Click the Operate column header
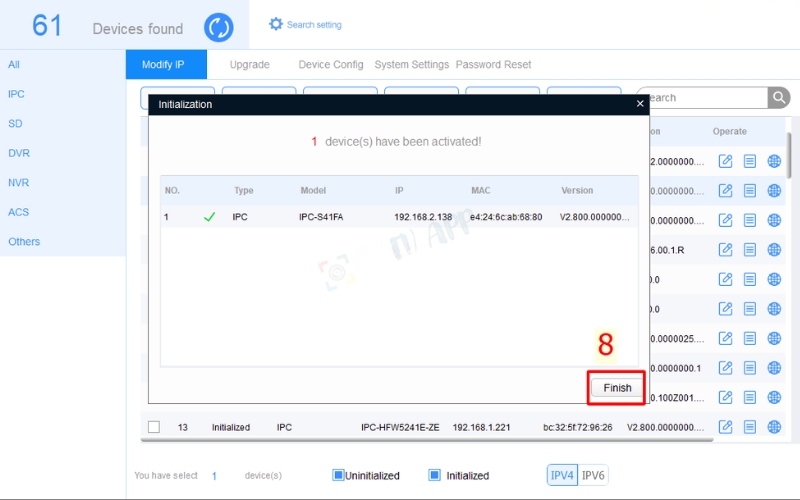Screen dimensions: 800x500 (x=730, y=131)
